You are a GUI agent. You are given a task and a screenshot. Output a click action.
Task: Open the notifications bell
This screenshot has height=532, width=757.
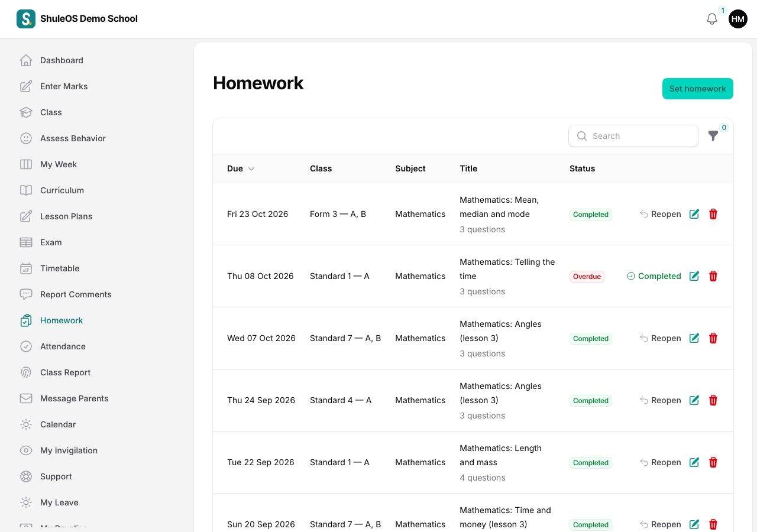click(x=712, y=19)
